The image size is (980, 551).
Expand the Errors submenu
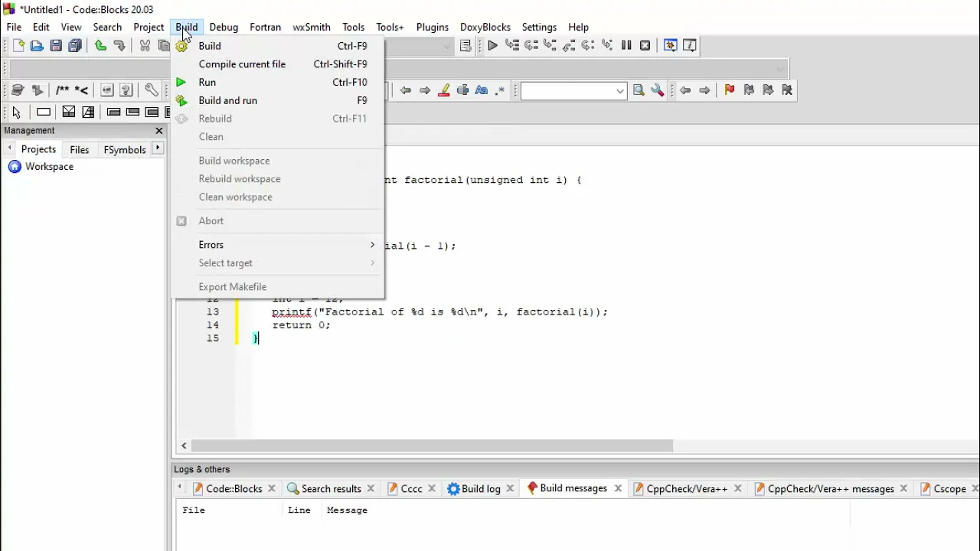277,245
